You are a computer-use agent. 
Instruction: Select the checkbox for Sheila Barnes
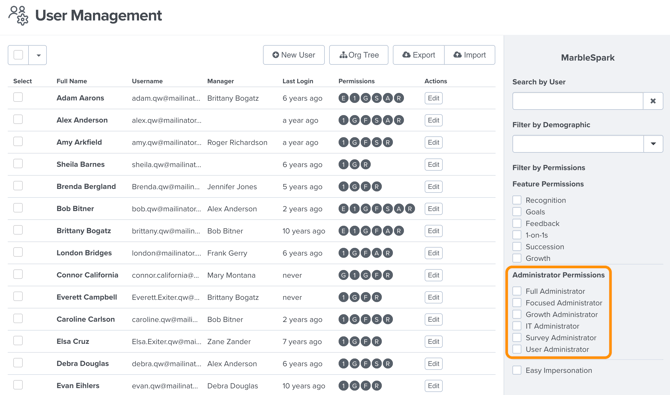point(18,164)
